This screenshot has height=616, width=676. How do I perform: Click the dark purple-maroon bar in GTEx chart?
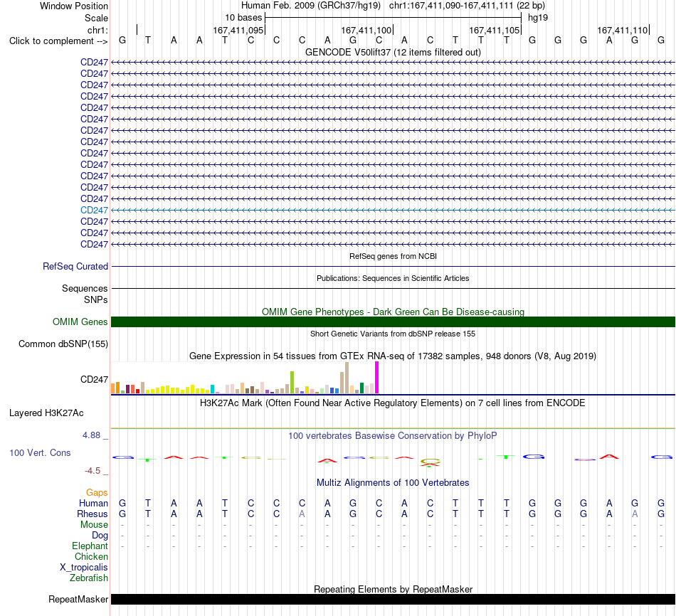pos(127,389)
